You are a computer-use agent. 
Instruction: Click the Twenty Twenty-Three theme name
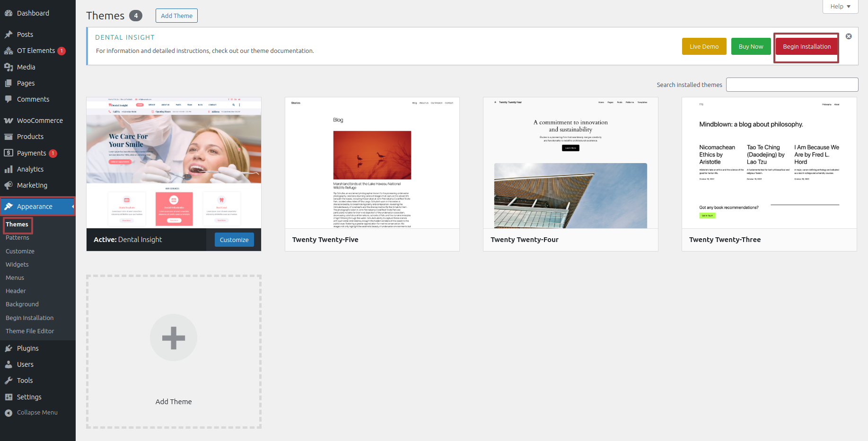pos(725,240)
